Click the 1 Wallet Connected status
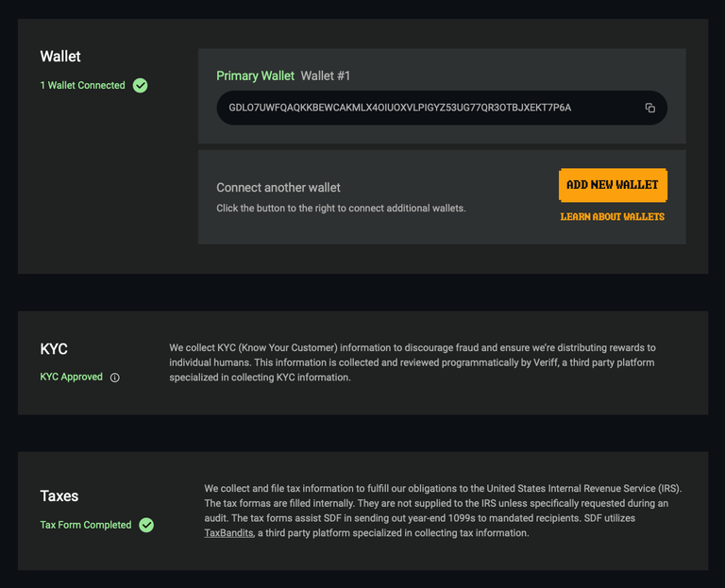This screenshot has width=725, height=588. (x=82, y=86)
